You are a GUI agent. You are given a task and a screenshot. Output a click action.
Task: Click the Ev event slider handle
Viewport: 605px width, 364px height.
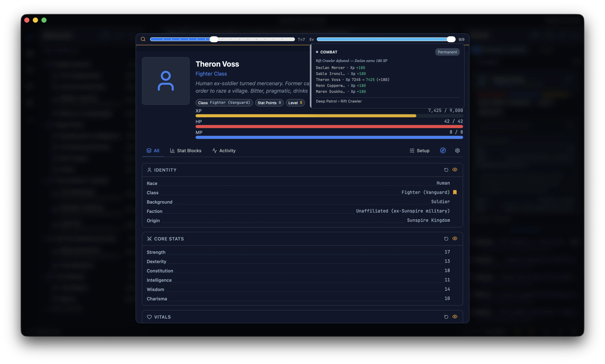[x=451, y=39]
